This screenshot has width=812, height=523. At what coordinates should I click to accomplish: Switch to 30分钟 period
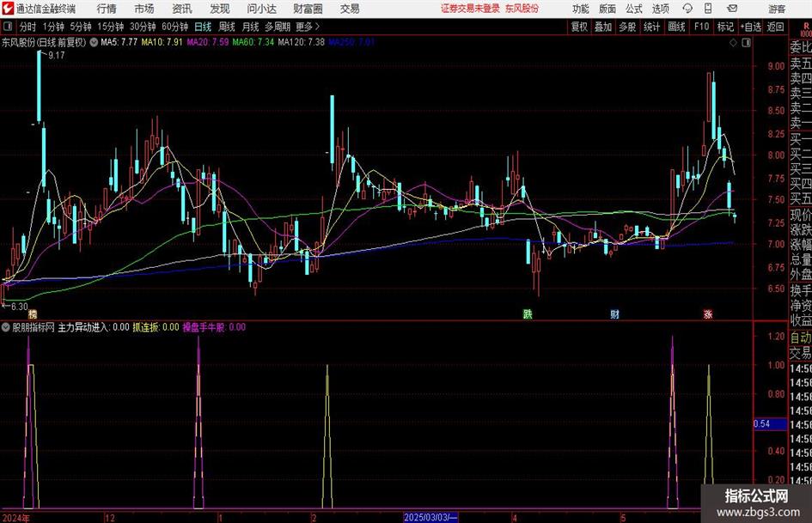(x=143, y=27)
